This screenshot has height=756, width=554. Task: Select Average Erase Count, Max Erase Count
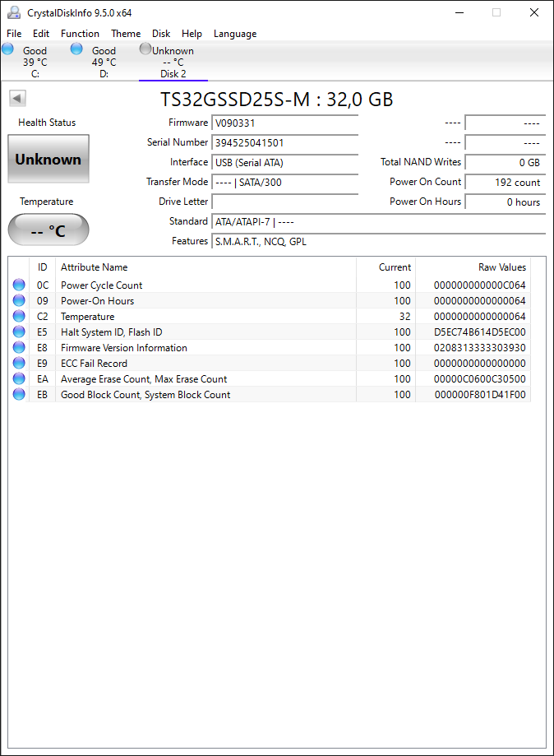(x=144, y=379)
